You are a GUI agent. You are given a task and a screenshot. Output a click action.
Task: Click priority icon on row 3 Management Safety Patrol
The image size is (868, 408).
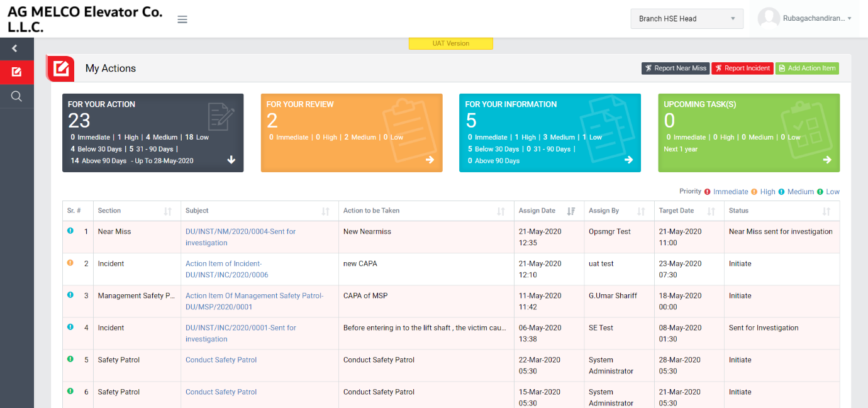coord(70,295)
